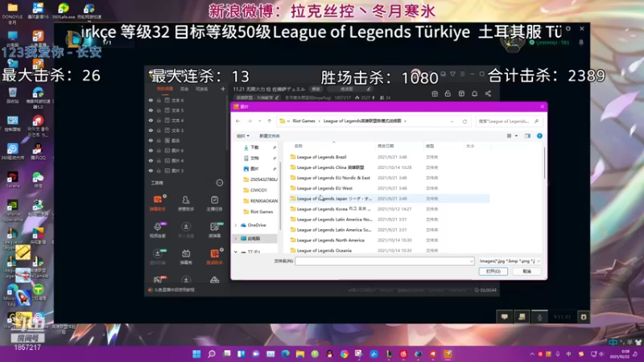Hide the 图片 6 layer with its eye icon

tap(151, 150)
